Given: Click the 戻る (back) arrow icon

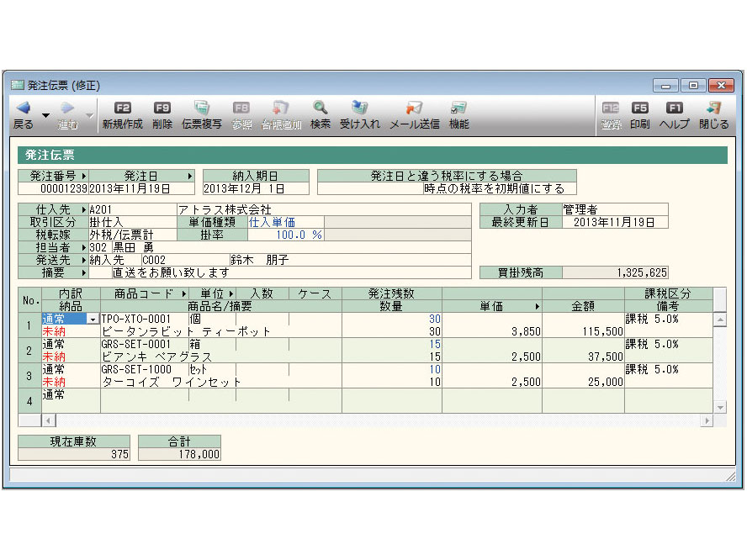Looking at the screenshot, I should point(23,108).
